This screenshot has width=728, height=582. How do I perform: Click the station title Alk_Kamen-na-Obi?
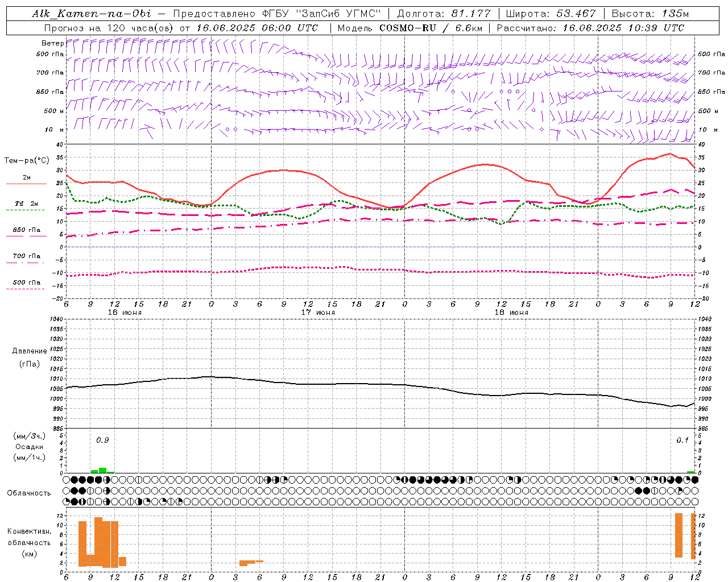[92, 14]
